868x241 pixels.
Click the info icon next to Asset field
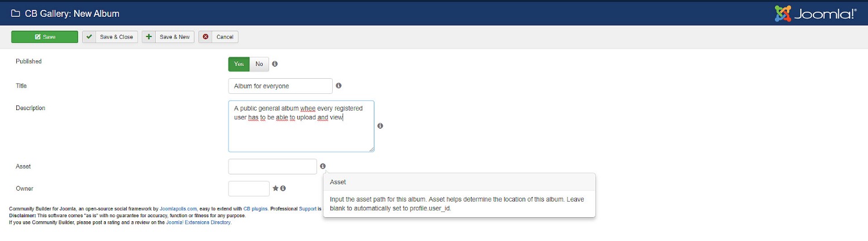pyautogui.click(x=323, y=166)
